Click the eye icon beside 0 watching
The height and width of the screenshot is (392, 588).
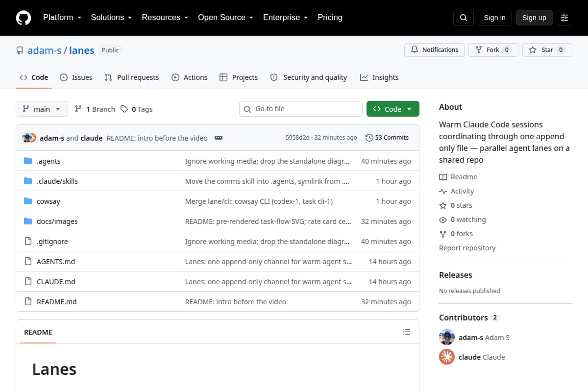(443, 220)
